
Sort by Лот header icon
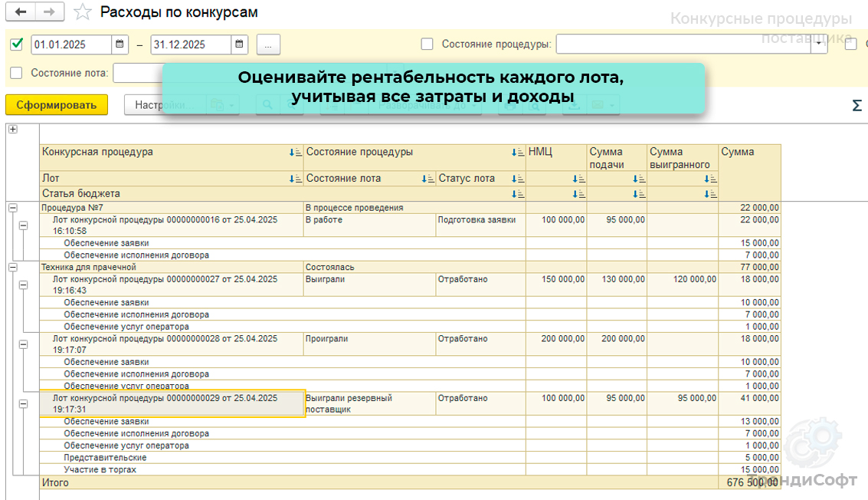click(x=296, y=179)
